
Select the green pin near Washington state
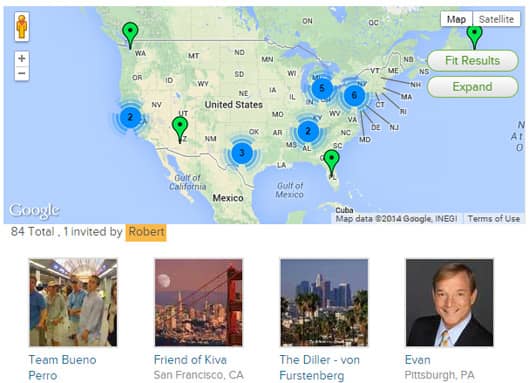pyautogui.click(x=130, y=35)
